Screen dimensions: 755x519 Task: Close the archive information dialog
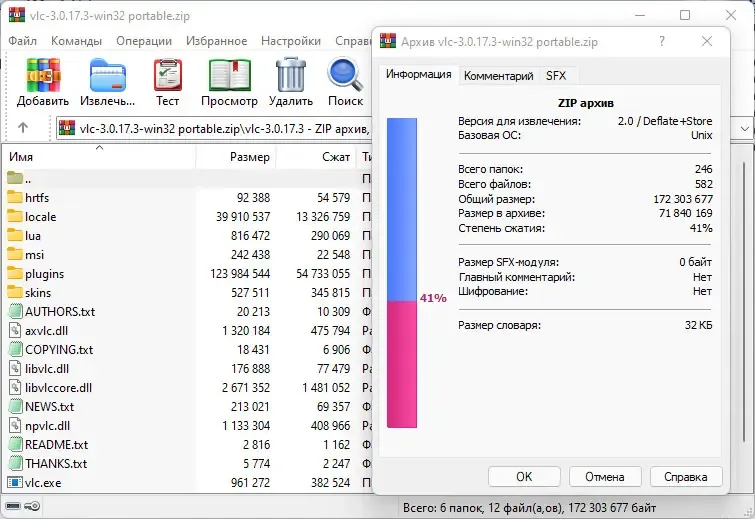pos(707,41)
